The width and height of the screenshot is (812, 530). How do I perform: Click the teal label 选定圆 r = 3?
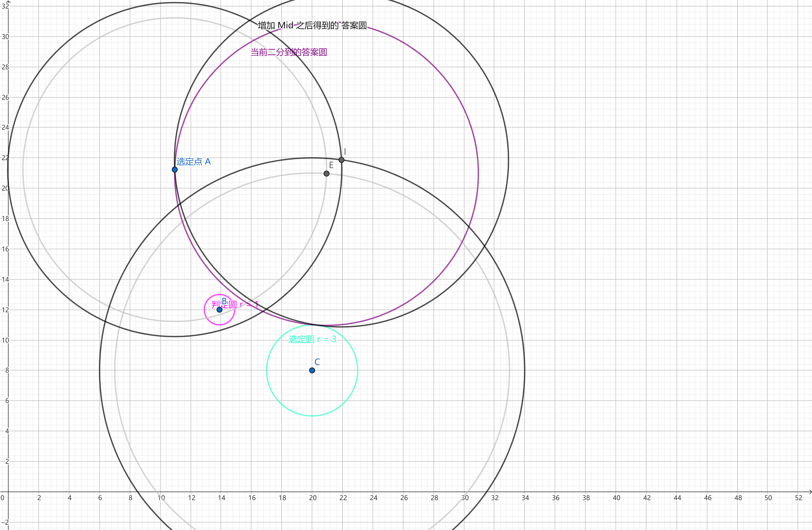[x=312, y=339]
